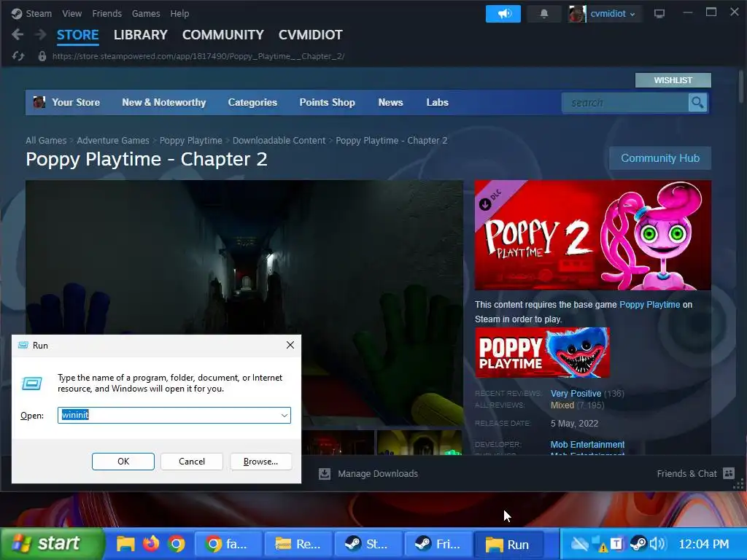Open the Games menu
Screen dimensions: 747x560
146,13
